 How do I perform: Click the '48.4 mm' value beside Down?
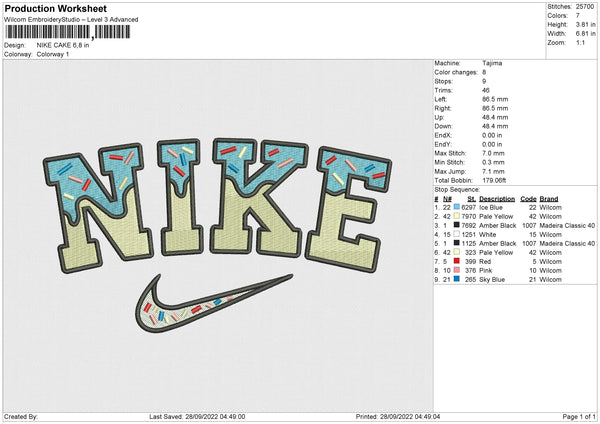(495, 126)
